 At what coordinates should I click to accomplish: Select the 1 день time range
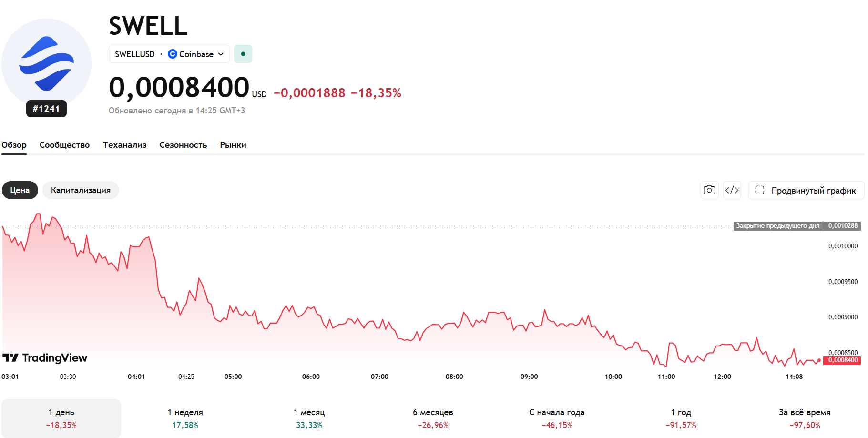click(x=61, y=418)
